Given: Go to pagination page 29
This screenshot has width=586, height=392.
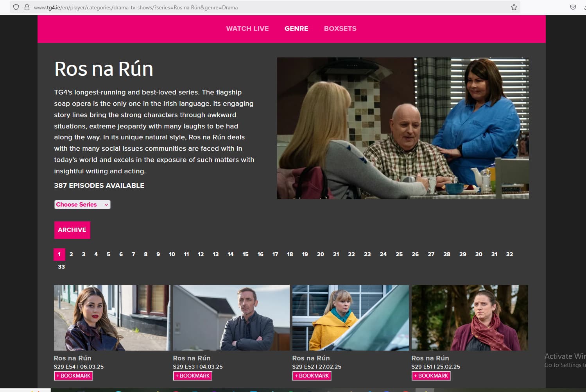Looking at the screenshot, I should pyautogui.click(x=463, y=254).
